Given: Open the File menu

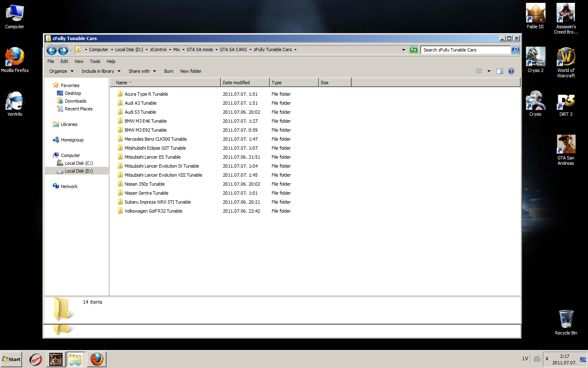Looking at the screenshot, I should coord(51,61).
